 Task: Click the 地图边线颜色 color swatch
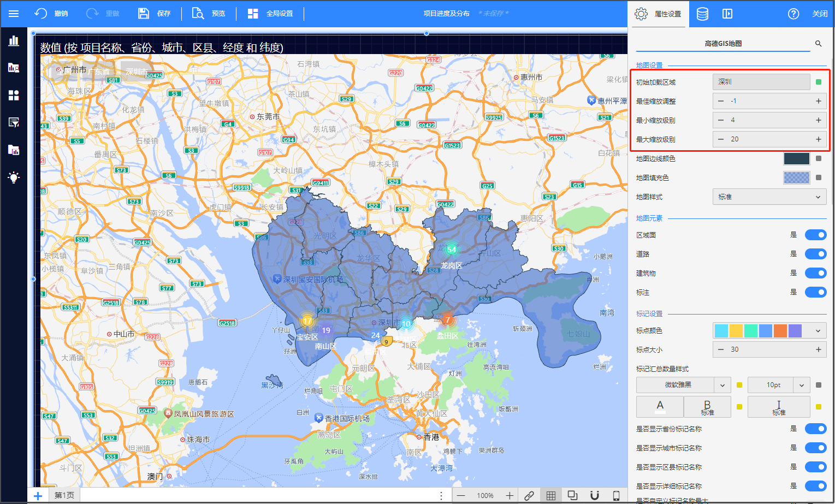[796, 159]
